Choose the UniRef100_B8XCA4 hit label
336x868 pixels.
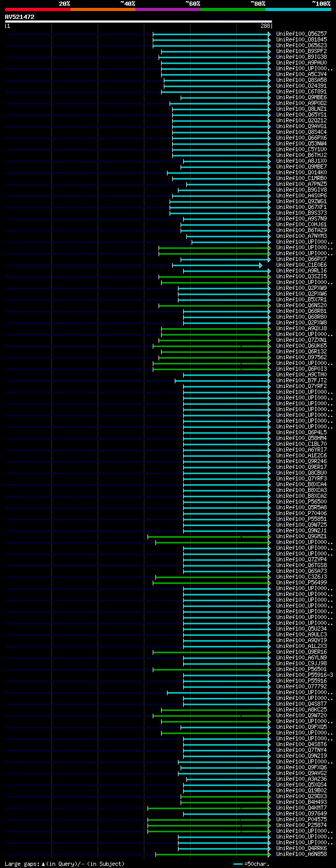point(301,484)
